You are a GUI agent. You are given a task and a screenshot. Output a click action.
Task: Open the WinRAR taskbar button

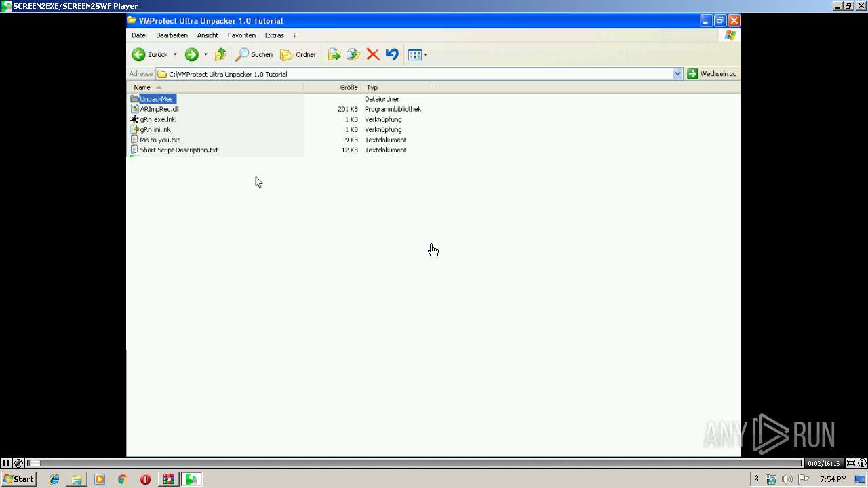pyautogui.click(x=168, y=479)
